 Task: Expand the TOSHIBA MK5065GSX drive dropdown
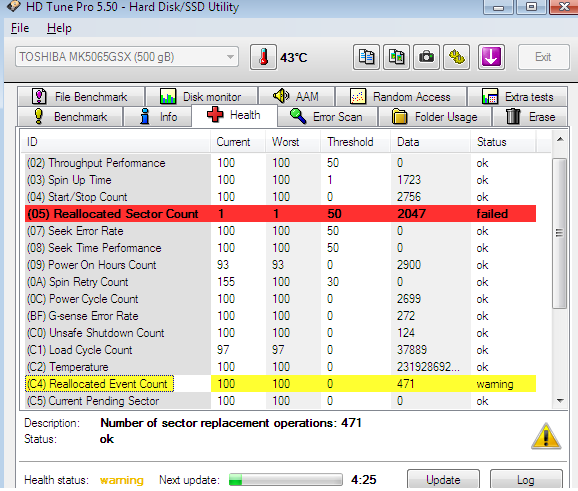click(x=127, y=57)
